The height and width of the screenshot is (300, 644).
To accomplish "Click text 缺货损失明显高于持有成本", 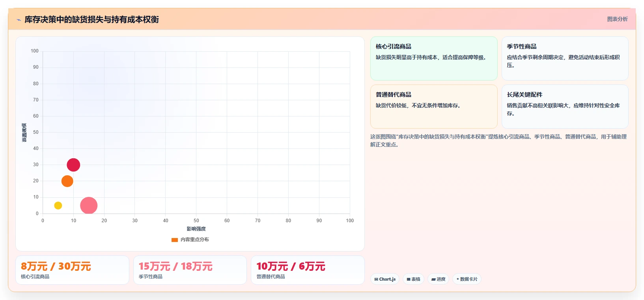I will 406,57.
